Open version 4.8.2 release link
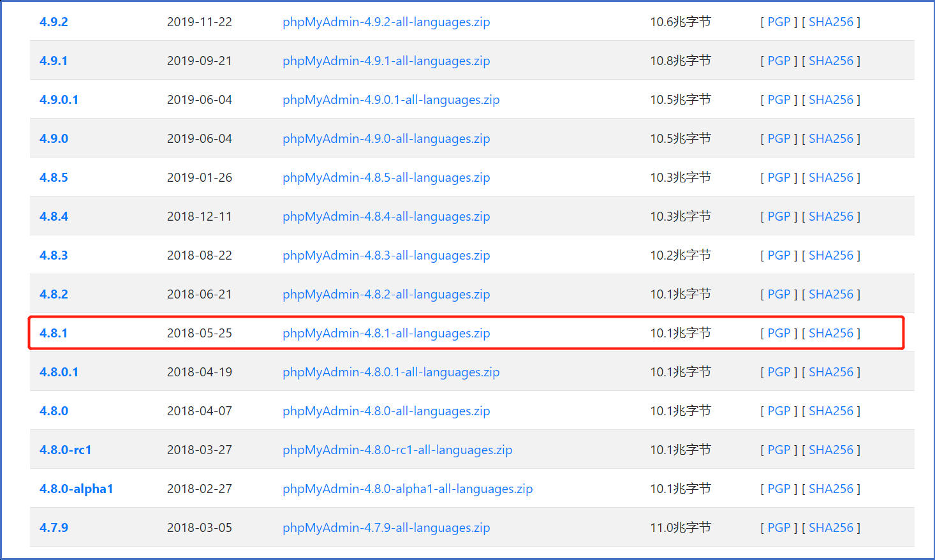935x560 pixels. click(x=54, y=294)
